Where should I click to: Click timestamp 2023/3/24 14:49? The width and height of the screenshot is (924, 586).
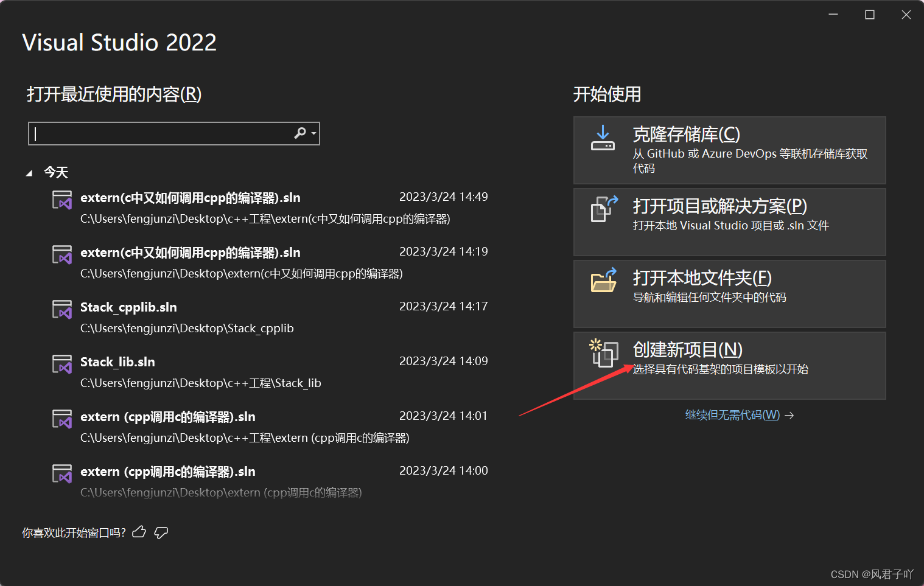click(444, 197)
